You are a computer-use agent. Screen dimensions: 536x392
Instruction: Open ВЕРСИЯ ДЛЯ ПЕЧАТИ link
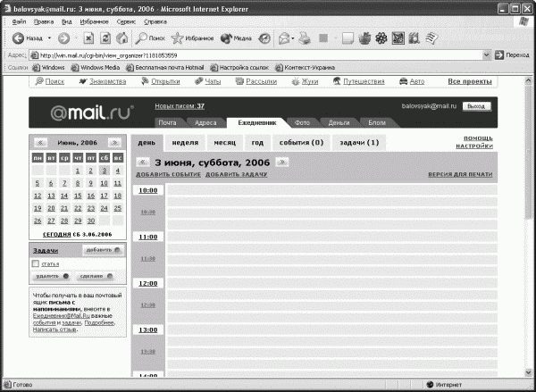click(x=460, y=174)
